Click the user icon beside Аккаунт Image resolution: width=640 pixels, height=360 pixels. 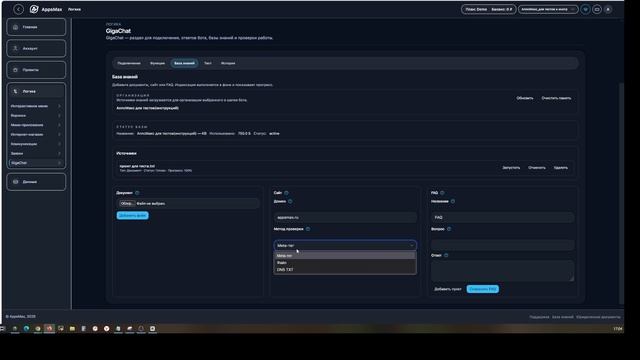click(x=16, y=48)
